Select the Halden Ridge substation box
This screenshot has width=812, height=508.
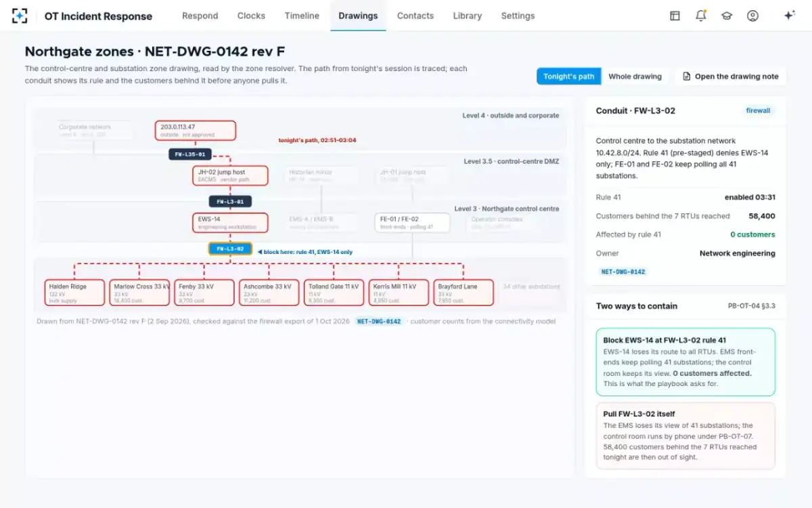point(75,292)
